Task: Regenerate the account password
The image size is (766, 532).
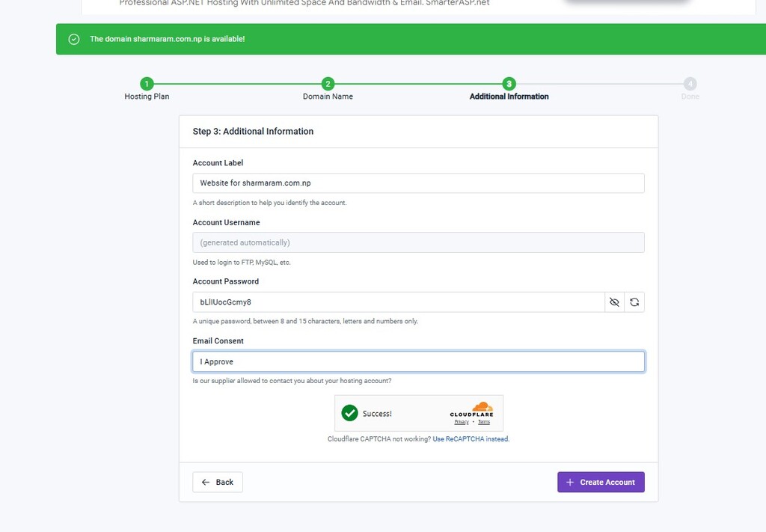Action: click(634, 302)
